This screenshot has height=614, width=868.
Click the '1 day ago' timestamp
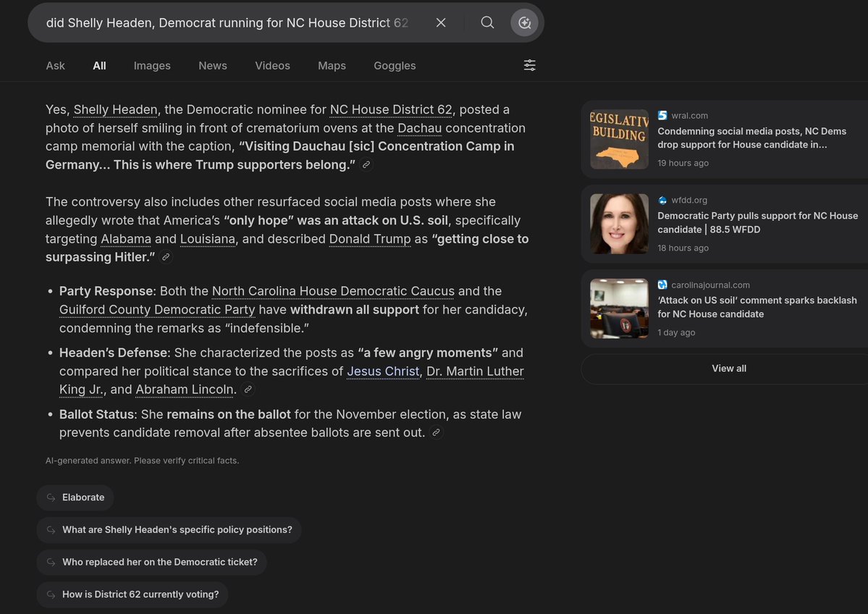pos(676,333)
